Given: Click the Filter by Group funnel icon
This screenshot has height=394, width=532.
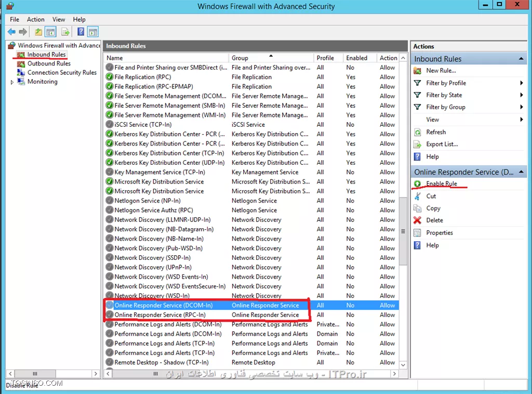Looking at the screenshot, I should pyautogui.click(x=417, y=107).
